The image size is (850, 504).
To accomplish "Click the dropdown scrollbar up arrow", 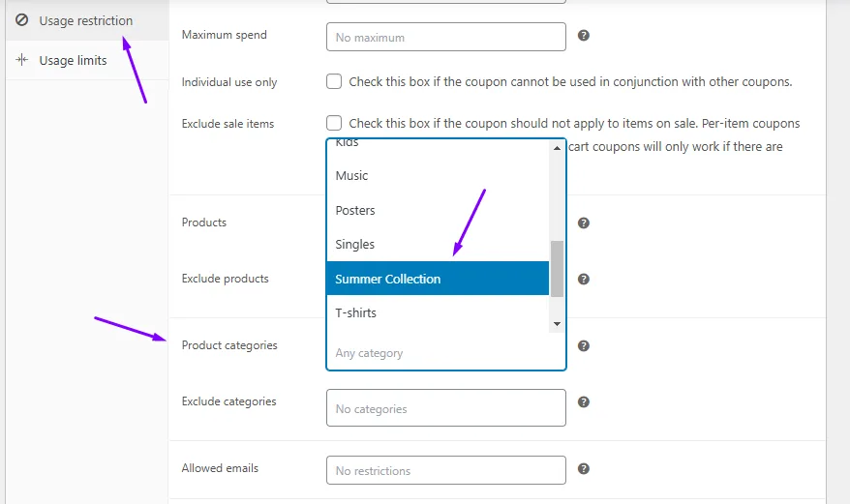I will coord(557,148).
